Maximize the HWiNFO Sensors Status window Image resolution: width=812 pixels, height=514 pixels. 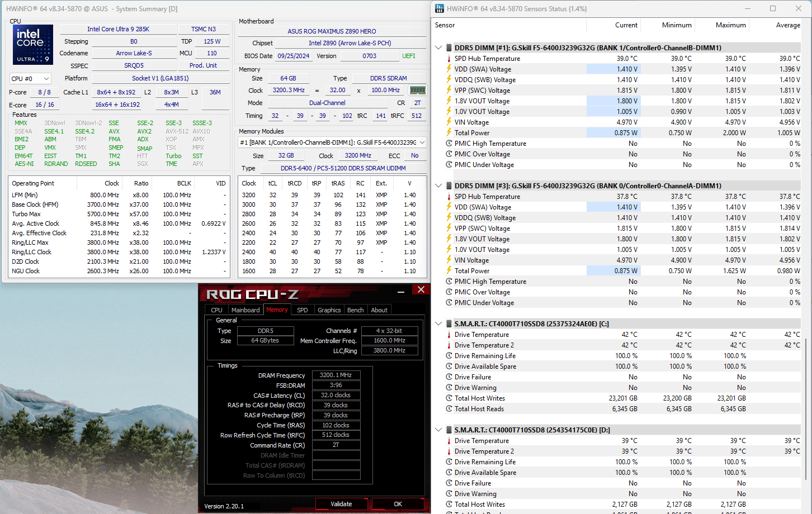pyautogui.click(x=773, y=8)
